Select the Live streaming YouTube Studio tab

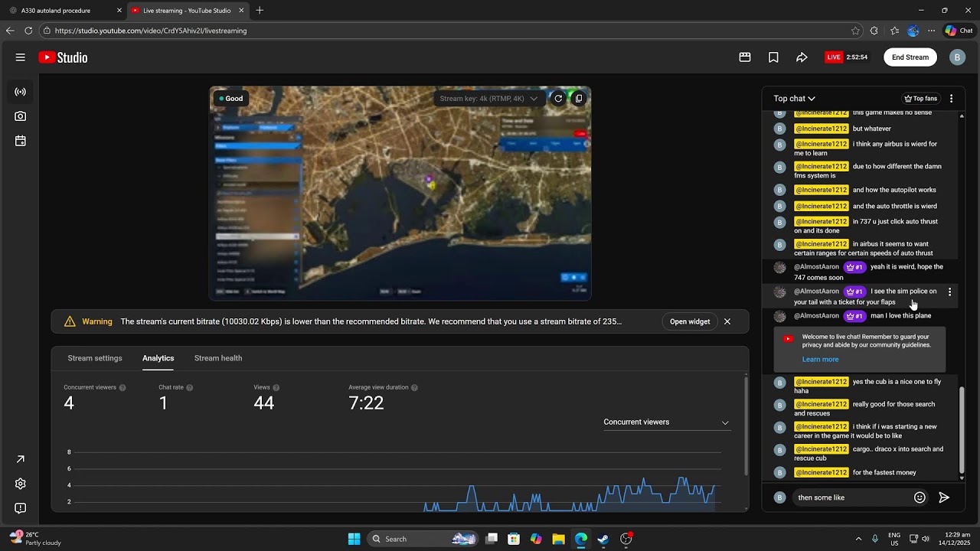188,11
